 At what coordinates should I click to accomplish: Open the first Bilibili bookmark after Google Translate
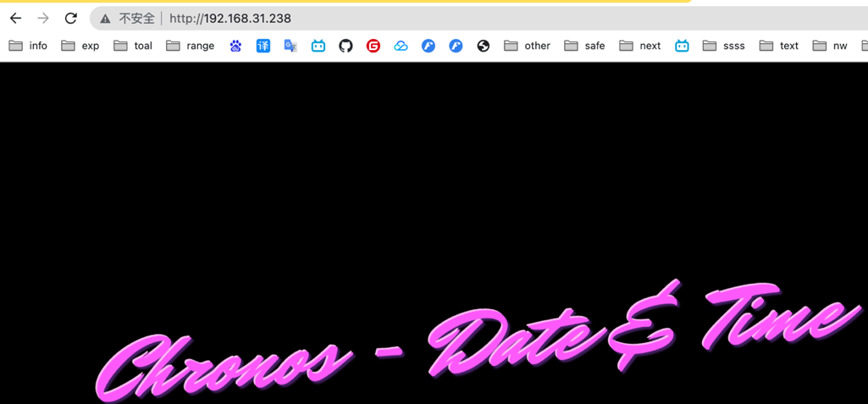318,46
